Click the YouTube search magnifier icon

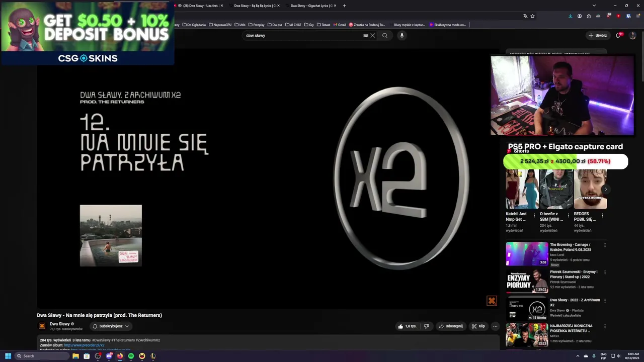click(385, 35)
